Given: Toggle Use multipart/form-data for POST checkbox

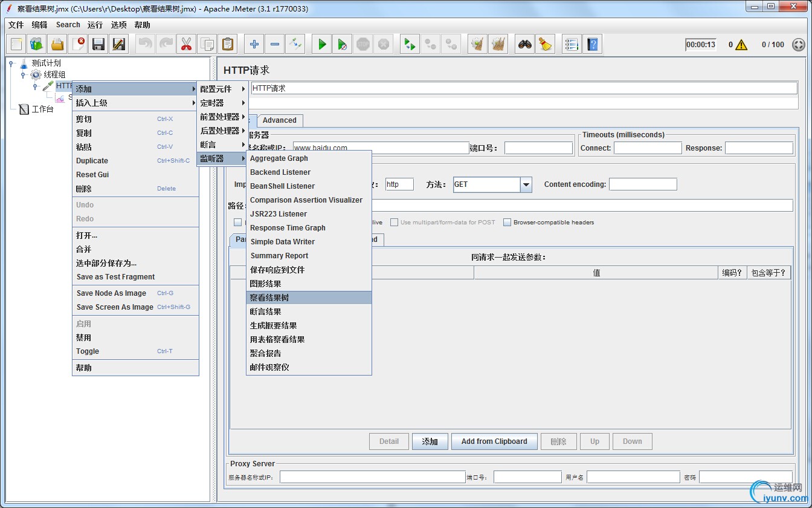Looking at the screenshot, I should coord(394,223).
